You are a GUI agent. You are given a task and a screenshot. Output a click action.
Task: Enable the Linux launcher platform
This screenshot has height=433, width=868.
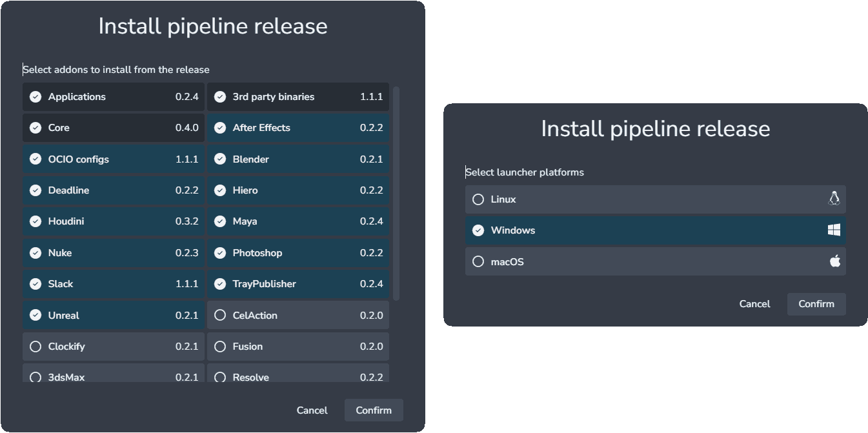[x=655, y=199]
